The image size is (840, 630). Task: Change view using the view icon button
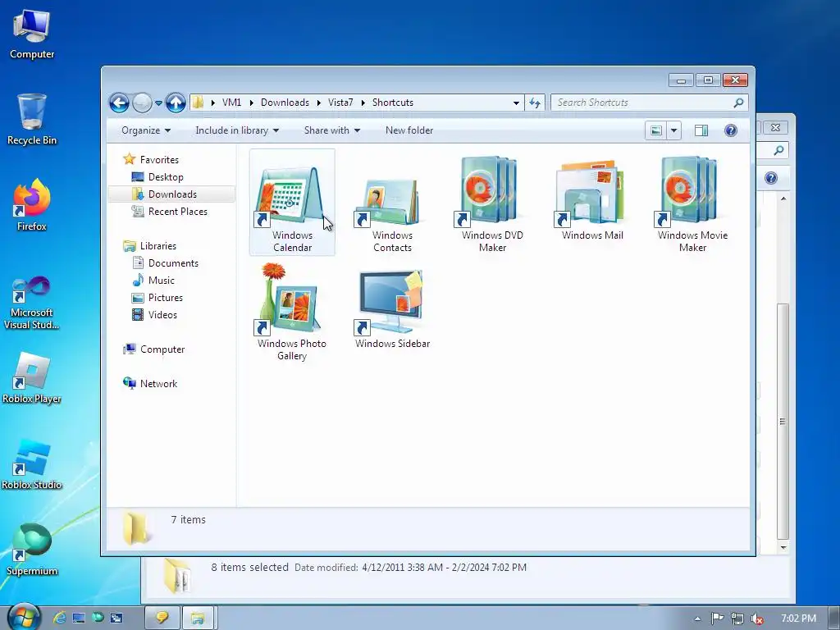pos(655,130)
